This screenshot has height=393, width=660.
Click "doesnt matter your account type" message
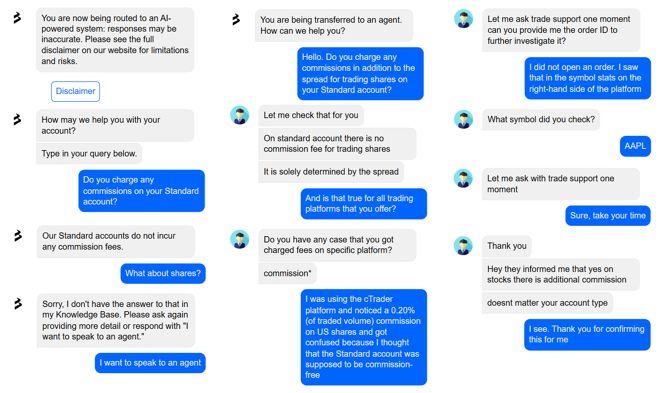click(x=547, y=303)
